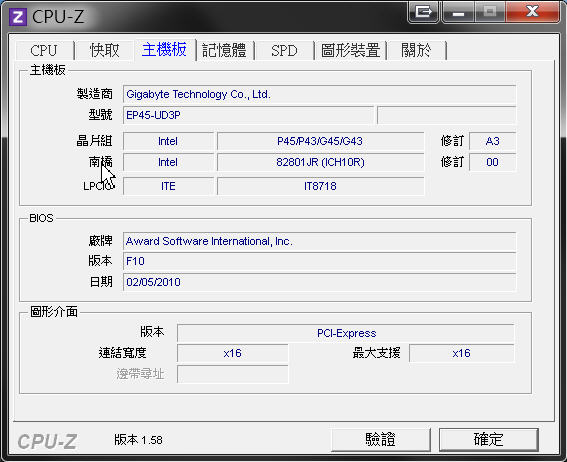This screenshot has width=567, height=462.
Task: Click chipset revision value A3
Action: [x=493, y=141]
